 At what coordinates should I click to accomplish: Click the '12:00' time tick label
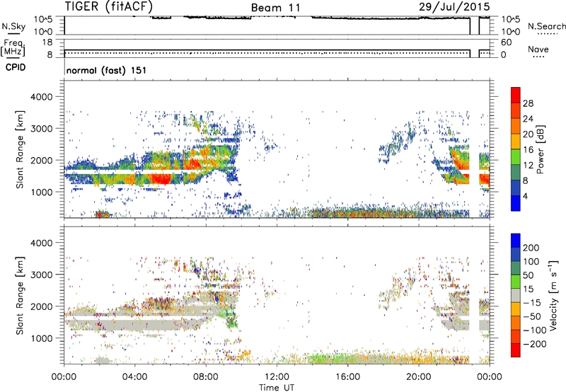277,377
